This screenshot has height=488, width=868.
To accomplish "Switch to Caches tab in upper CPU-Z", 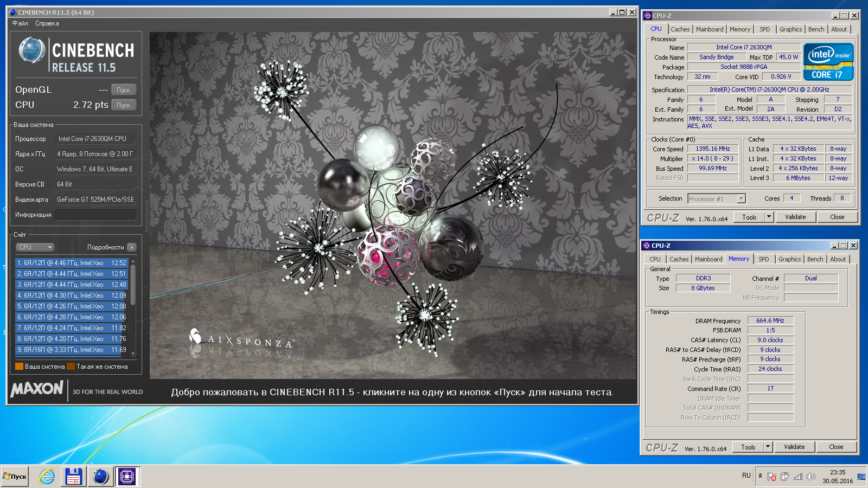I will [680, 29].
